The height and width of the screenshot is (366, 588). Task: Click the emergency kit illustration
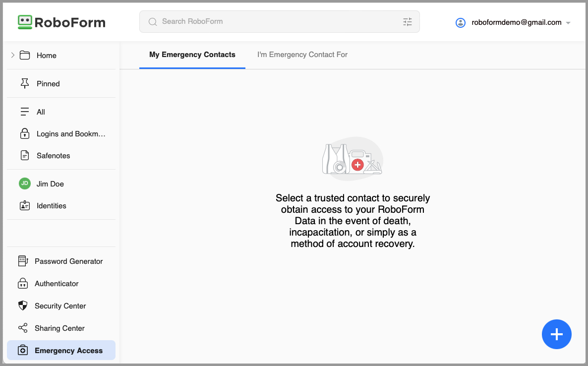353,159
